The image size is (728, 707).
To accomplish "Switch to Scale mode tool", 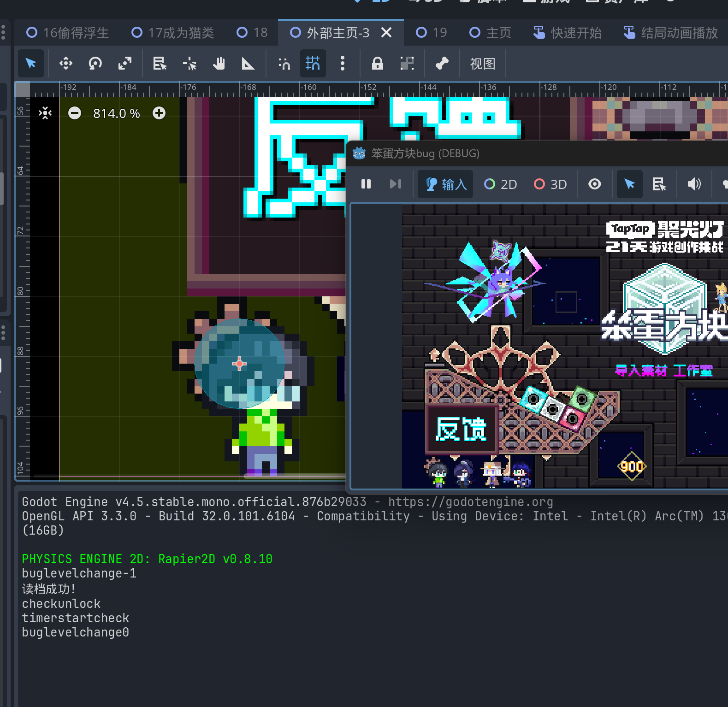I will [x=125, y=63].
